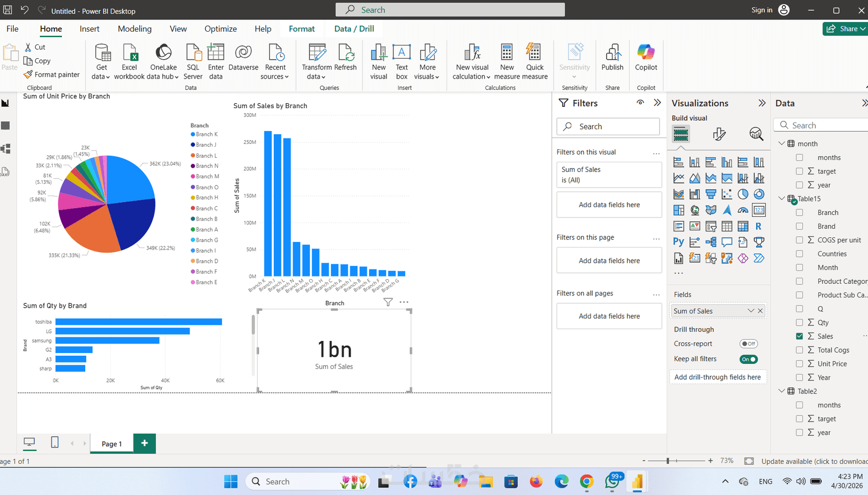
Task: Toggle Cross-report drill through on
Action: coord(749,344)
